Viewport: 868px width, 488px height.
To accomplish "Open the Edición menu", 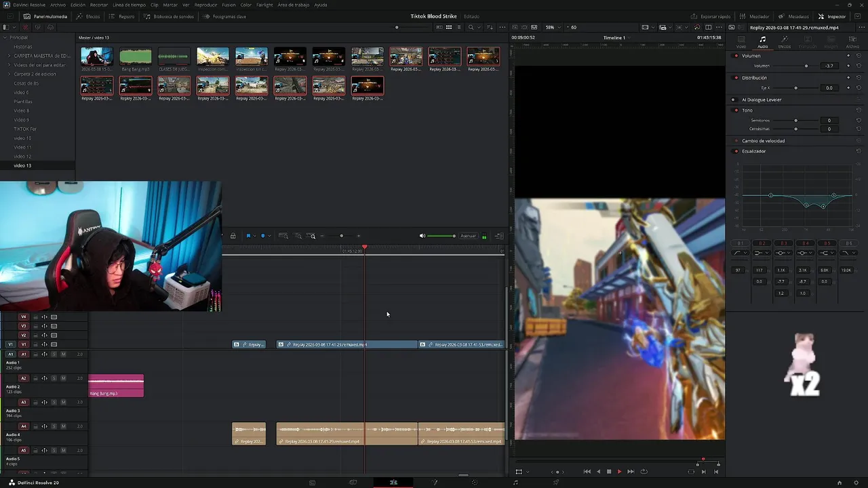I will (78, 5).
